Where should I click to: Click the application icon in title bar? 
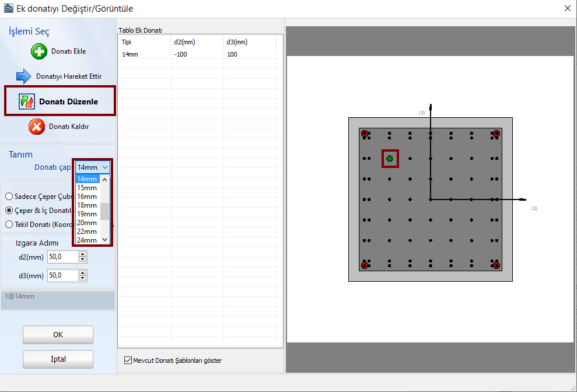coord(8,8)
